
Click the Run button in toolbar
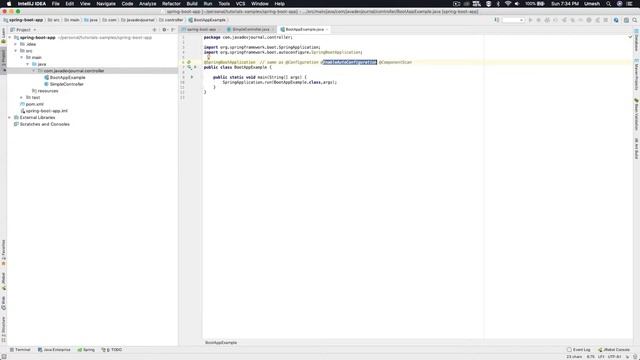coord(530,20)
